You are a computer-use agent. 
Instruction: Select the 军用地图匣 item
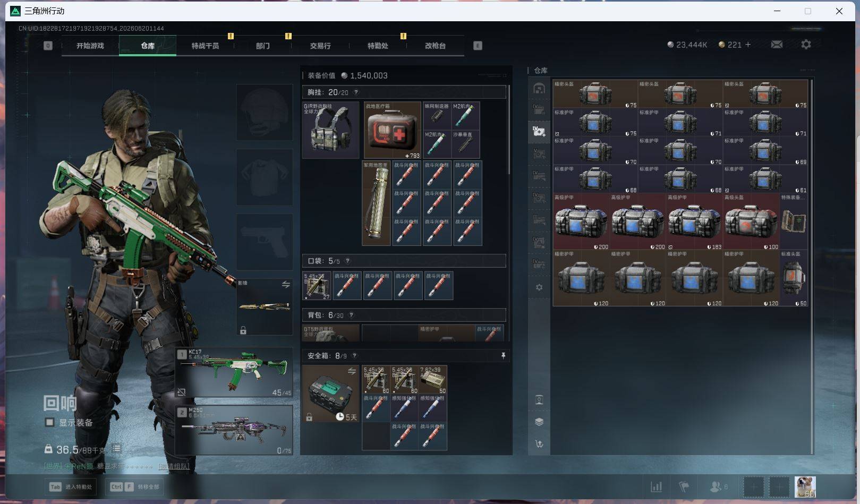click(x=376, y=203)
